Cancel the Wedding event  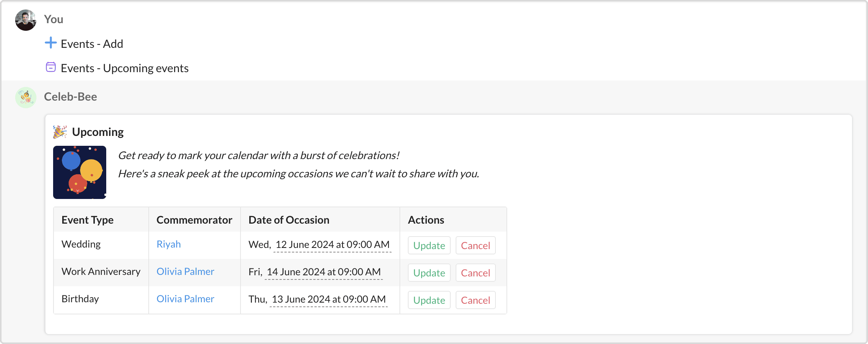[x=475, y=246]
